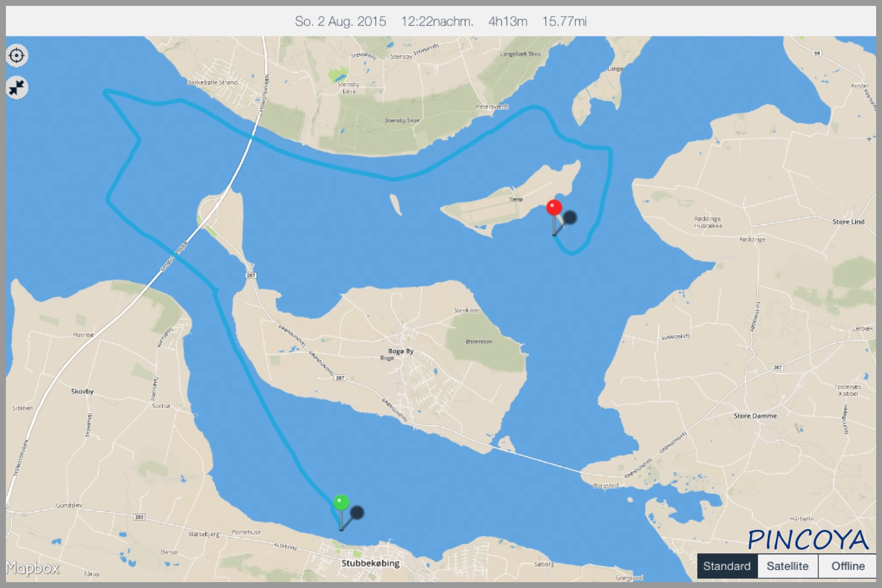Click the 'Sortsø' place label
Image resolution: width=882 pixels, height=588 pixels.
[161, 406]
